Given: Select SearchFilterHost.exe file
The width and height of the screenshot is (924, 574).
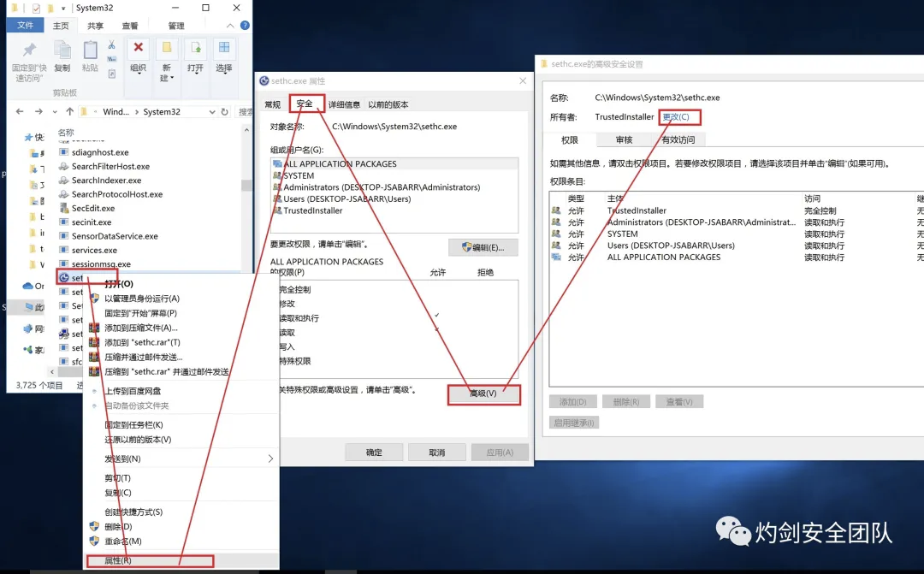Looking at the screenshot, I should [110, 166].
